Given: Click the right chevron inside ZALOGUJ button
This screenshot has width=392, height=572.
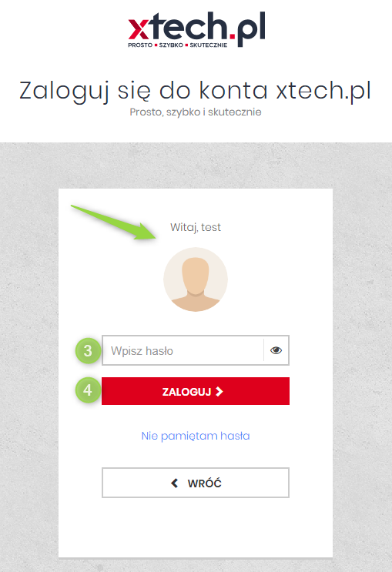Looking at the screenshot, I should tap(219, 391).
